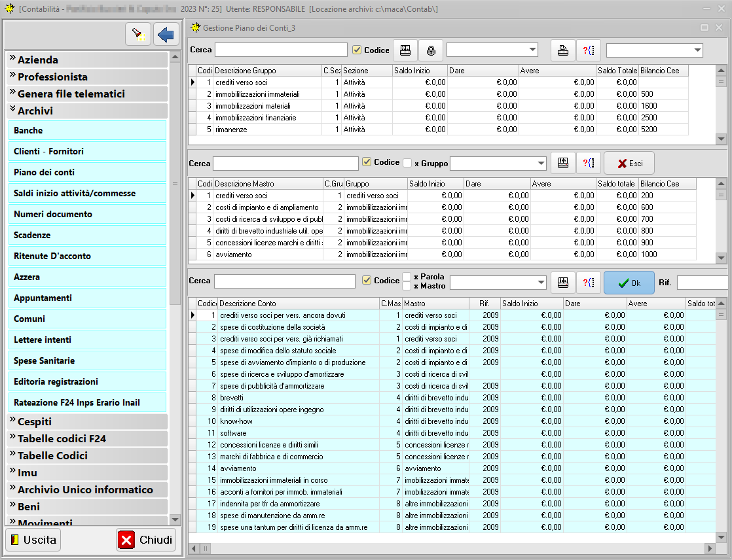Expand the Cespiti section in sidebar
Screen dimensions: 732x560
pyautogui.click(x=88, y=422)
